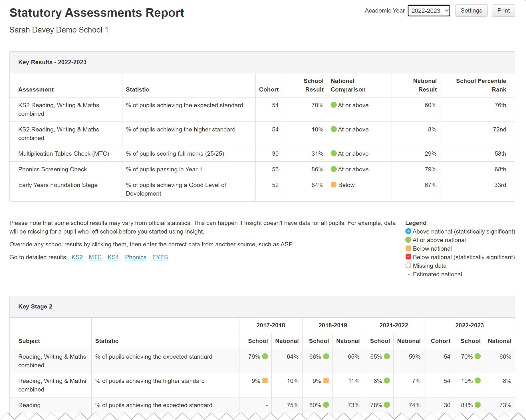The image size is (526, 420).
Task: Click the 2018-2019 column group header
Action: tap(332, 325)
